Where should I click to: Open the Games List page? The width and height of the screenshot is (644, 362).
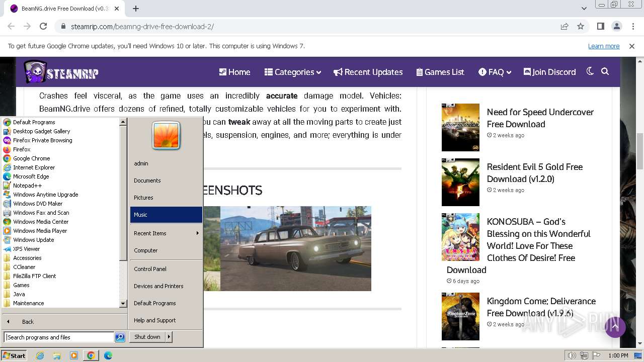pos(440,72)
